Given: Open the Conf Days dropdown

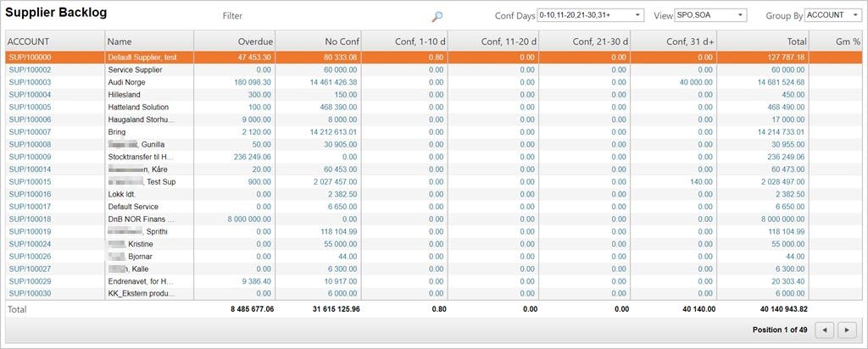Looking at the screenshot, I should 637,15.
